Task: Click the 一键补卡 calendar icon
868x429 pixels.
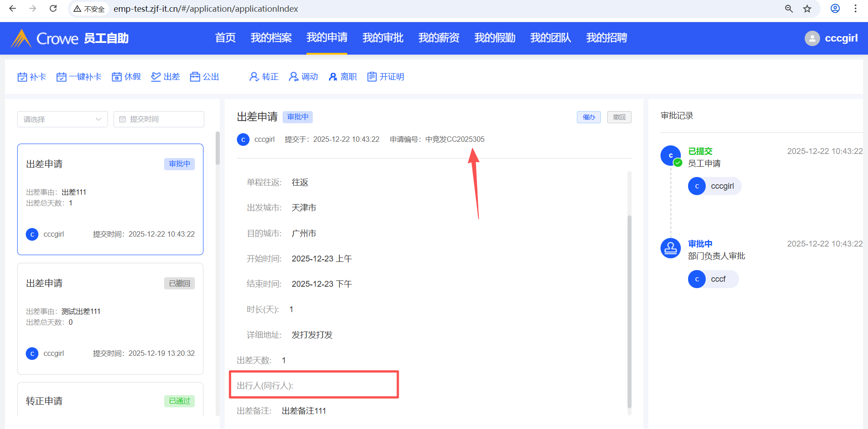Action: [x=61, y=77]
